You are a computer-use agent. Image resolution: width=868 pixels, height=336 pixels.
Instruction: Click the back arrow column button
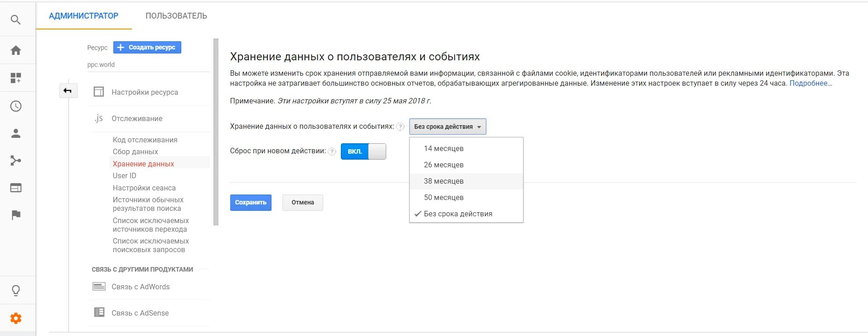(68, 91)
